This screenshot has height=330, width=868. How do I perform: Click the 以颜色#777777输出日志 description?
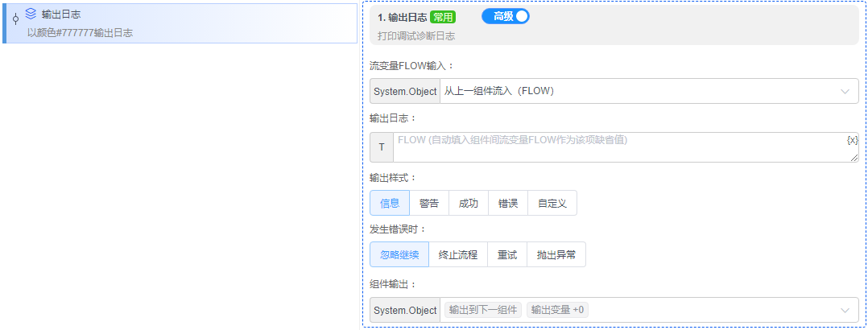80,33
